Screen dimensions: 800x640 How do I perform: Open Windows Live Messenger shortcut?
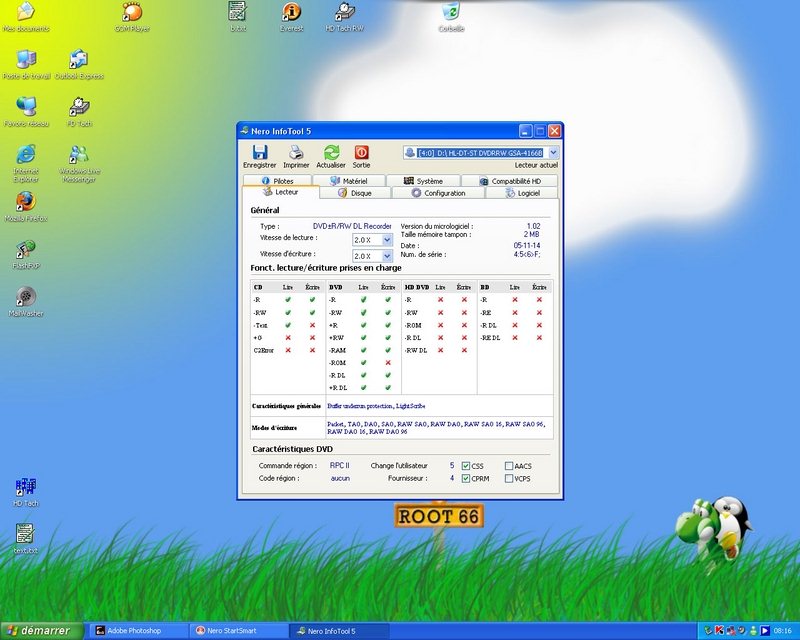pyautogui.click(x=79, y=163)
